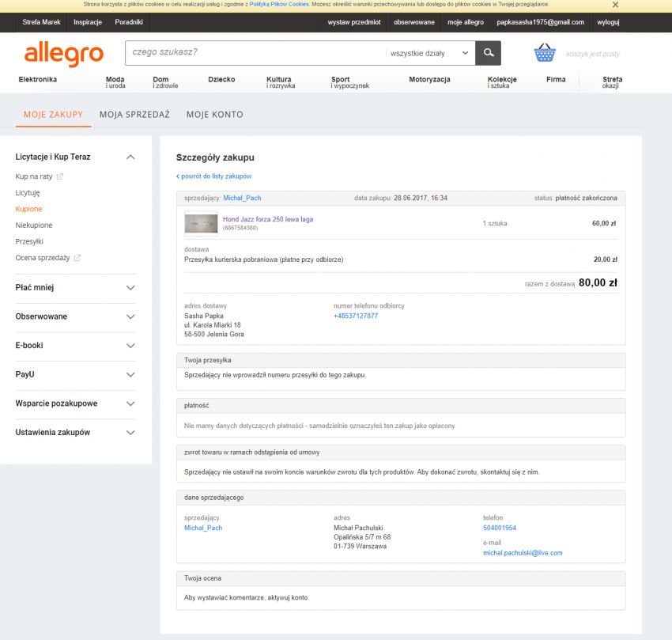Click wystaw przedmiot link
The width and height of the screenshot is (672, 640).
[354, 22]
